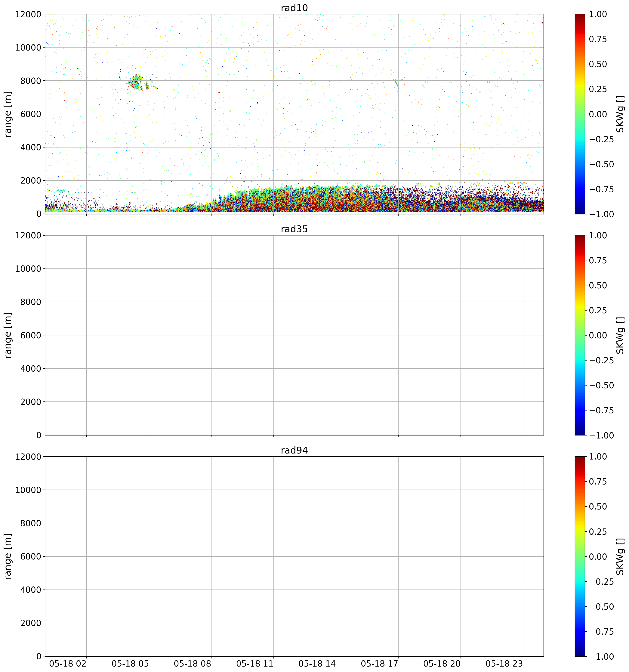The height and width of the screenshot is (672, 629).
Task: Click the '05-18 11' x-axis tick label
Action: 255,664
